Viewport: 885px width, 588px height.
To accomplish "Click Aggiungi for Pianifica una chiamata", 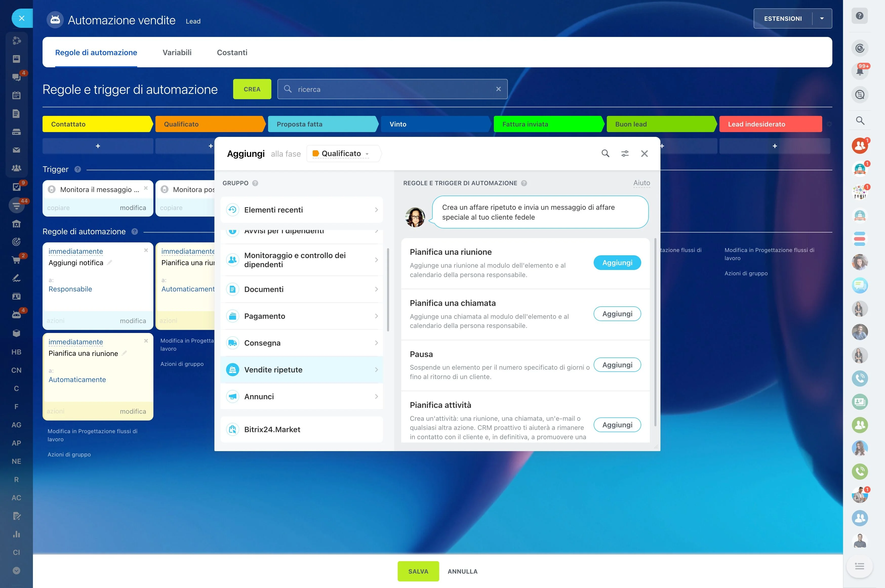I will click(x=617, y=314).
